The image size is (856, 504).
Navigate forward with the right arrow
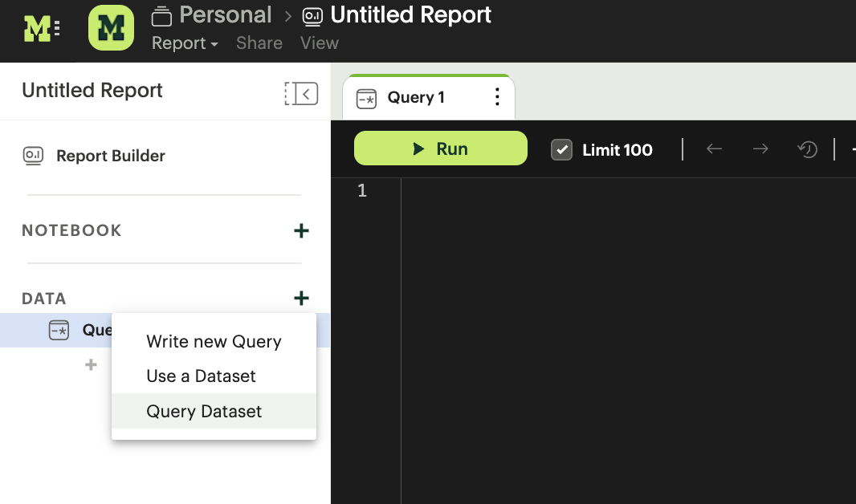pos(760,149)
